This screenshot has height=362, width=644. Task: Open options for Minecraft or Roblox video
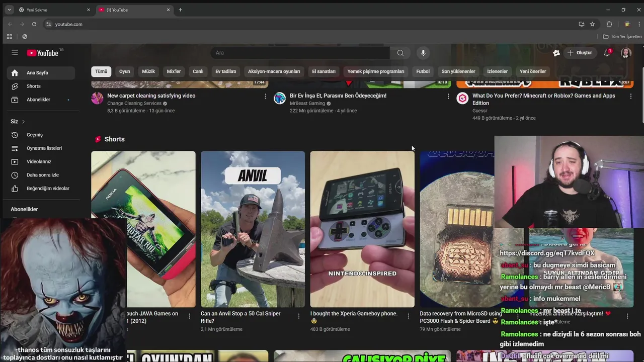[x=631, y=96]
